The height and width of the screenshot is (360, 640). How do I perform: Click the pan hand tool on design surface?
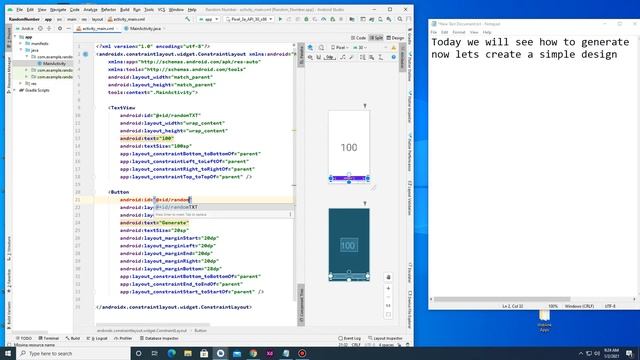[x=388, y=277]
